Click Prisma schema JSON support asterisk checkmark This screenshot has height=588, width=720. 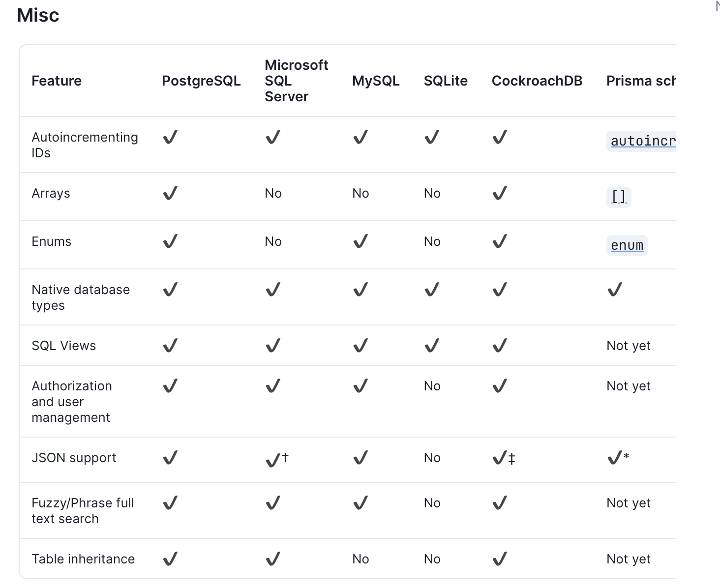pyautogui.click(x=618, y=458)
